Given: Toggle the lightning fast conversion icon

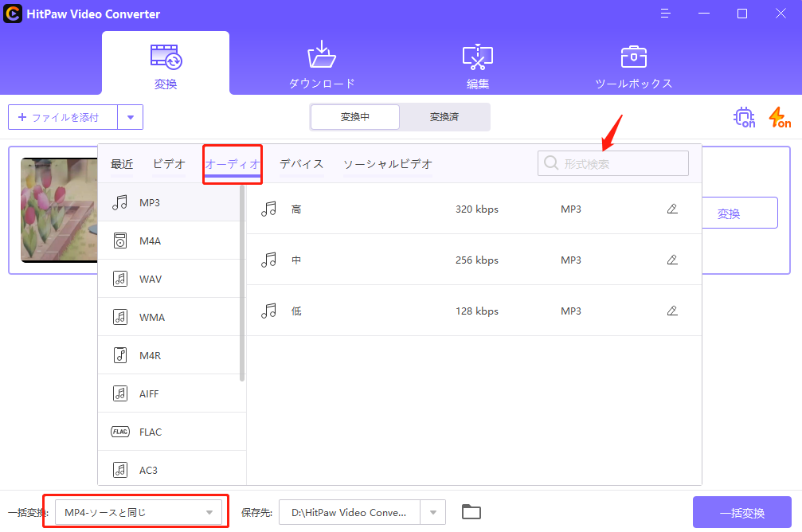Looking at the screenshot, I should (780, 117).
